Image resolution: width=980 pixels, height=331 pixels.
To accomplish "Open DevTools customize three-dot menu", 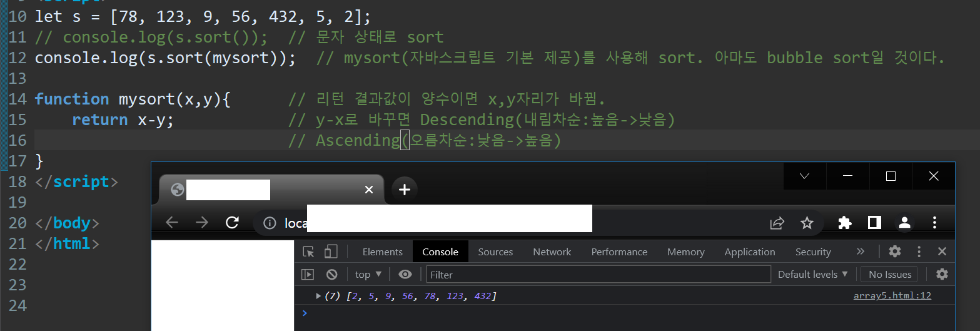I will 919,252.
